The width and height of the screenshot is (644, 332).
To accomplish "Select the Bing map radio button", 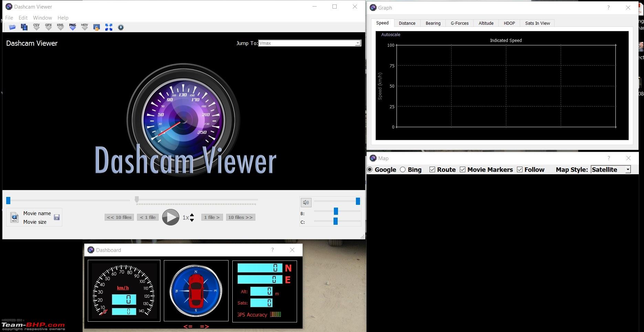I will click(403, 169).
